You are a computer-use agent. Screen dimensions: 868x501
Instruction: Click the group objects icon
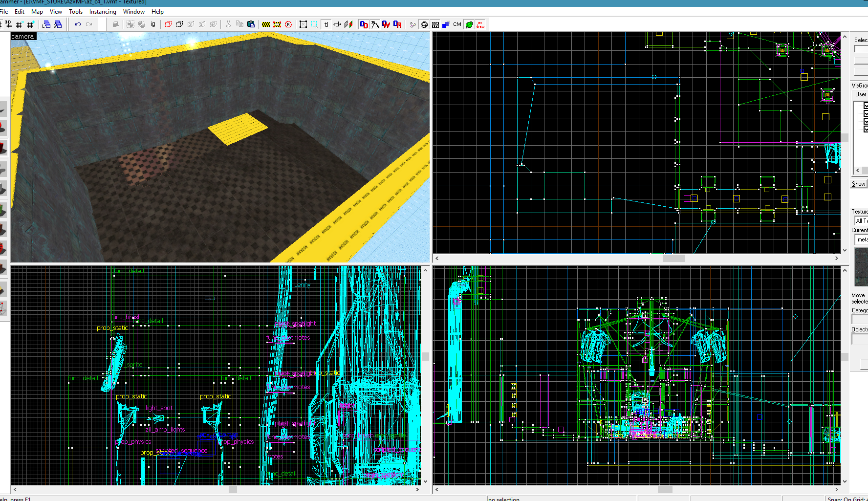[x=130, y=24]
